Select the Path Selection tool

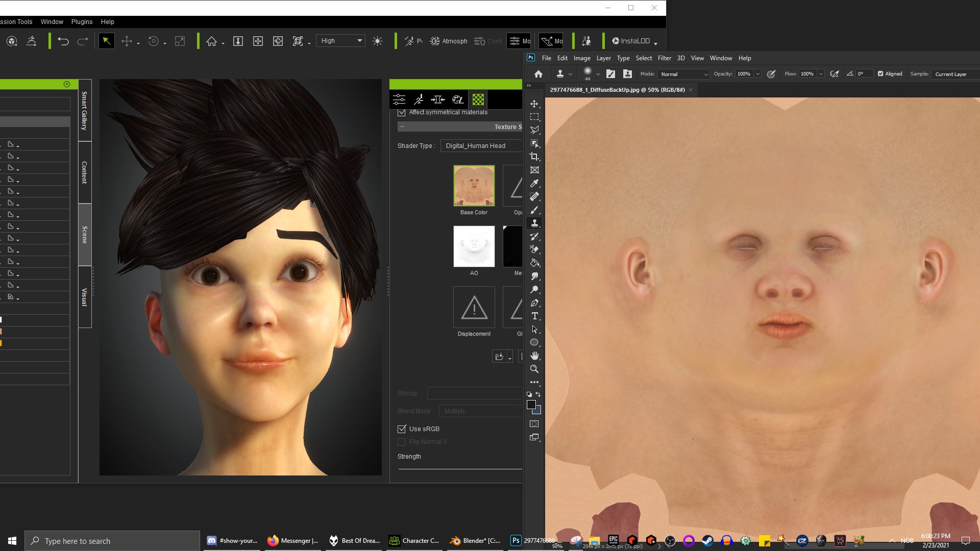pyautogui.click(x=534, y=329)
